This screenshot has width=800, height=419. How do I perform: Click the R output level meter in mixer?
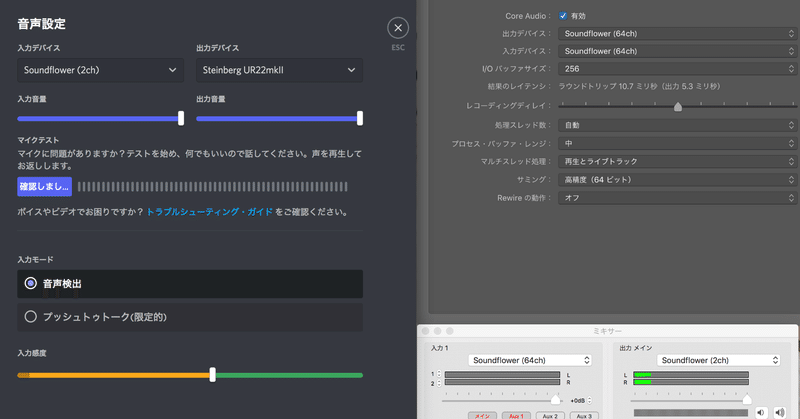pos(691,382)
